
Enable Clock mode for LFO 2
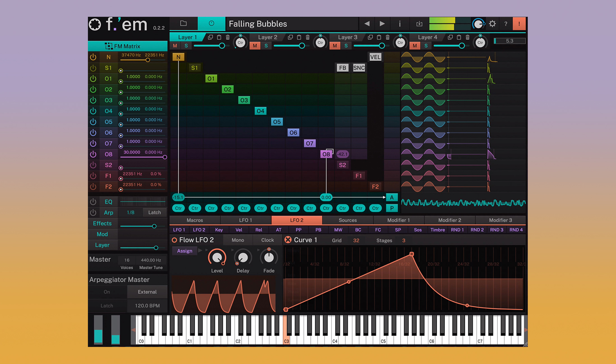pos(267,240)
